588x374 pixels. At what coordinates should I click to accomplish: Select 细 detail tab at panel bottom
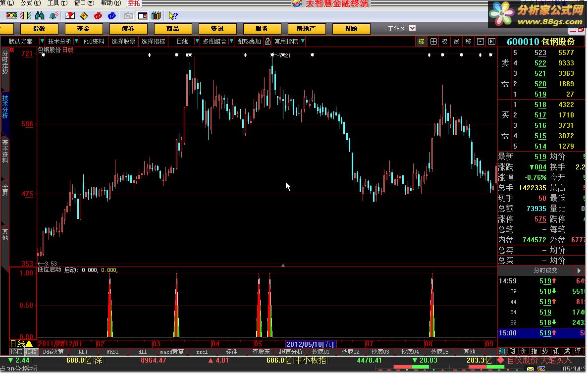502,351
